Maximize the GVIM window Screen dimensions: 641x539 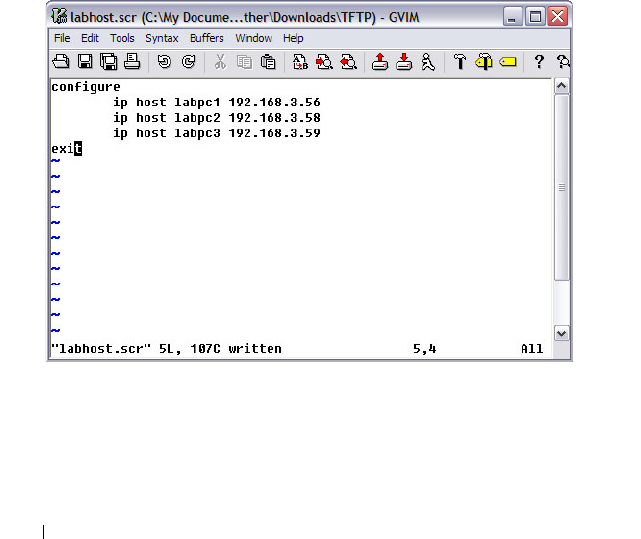pos(535,17)
